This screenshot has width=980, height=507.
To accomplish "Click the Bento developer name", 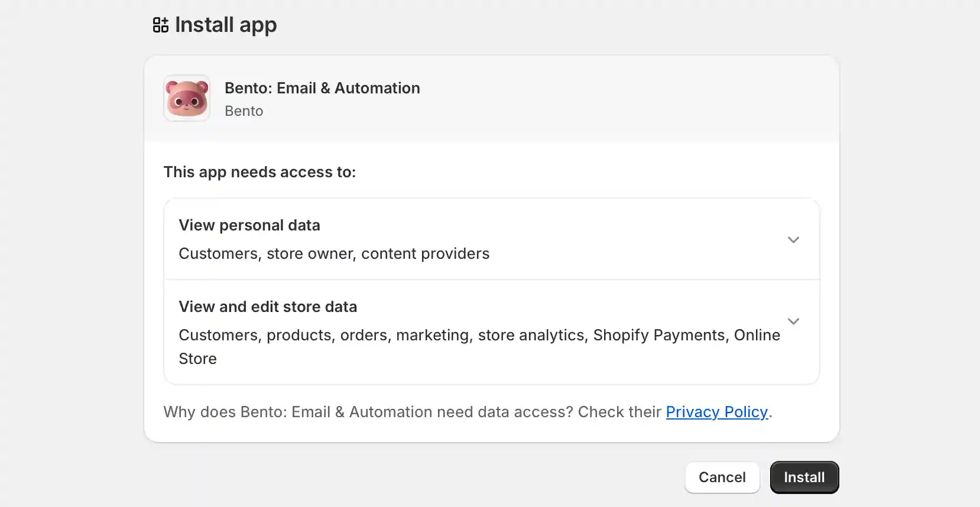I will [x=244, y=111].
